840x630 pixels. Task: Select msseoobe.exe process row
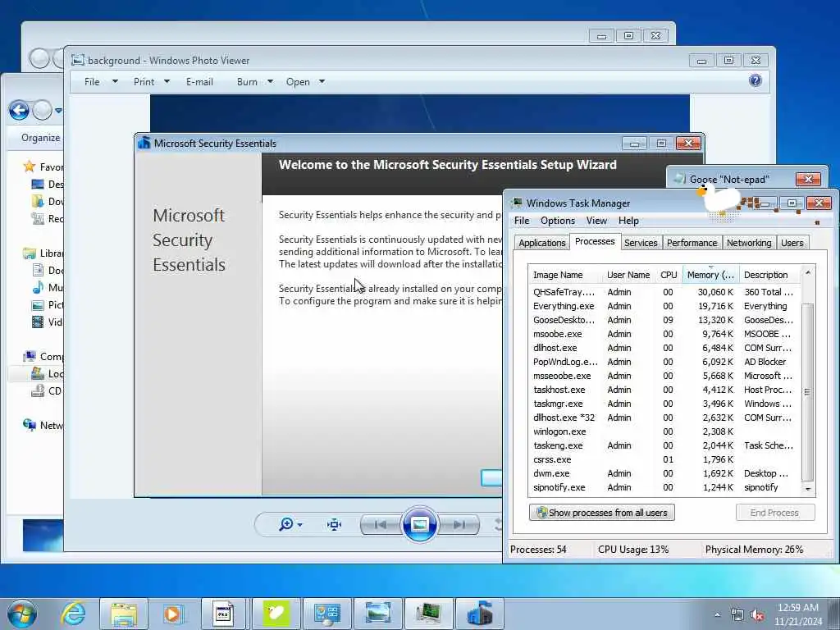[x=664, y=376]
